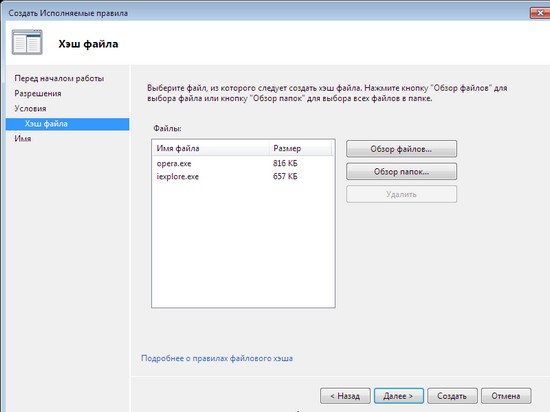Click the 816 КБ size cell
550x412 pixels.
click(285, 163)
